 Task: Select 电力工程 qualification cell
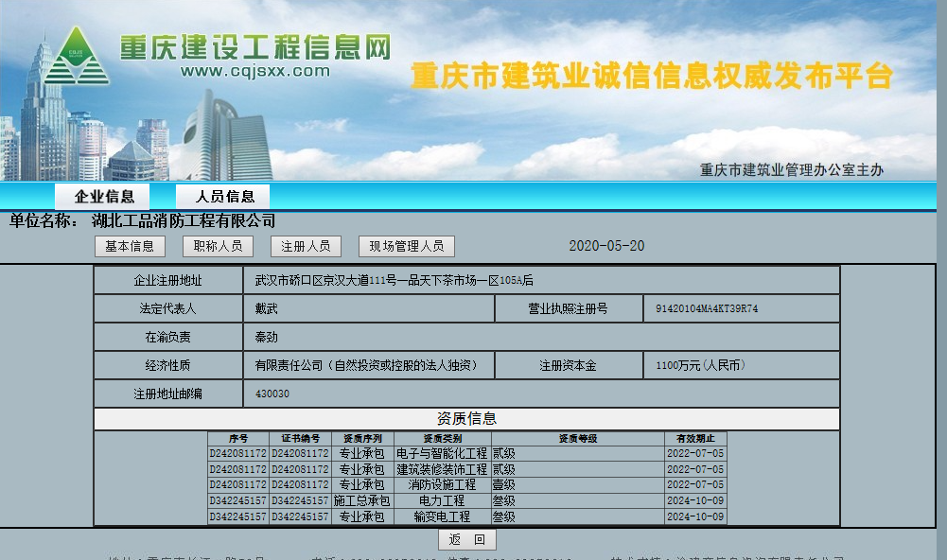(442, 500)
